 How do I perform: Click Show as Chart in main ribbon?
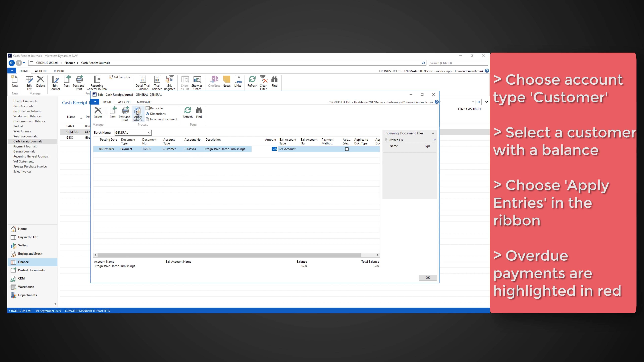(197, 83)
